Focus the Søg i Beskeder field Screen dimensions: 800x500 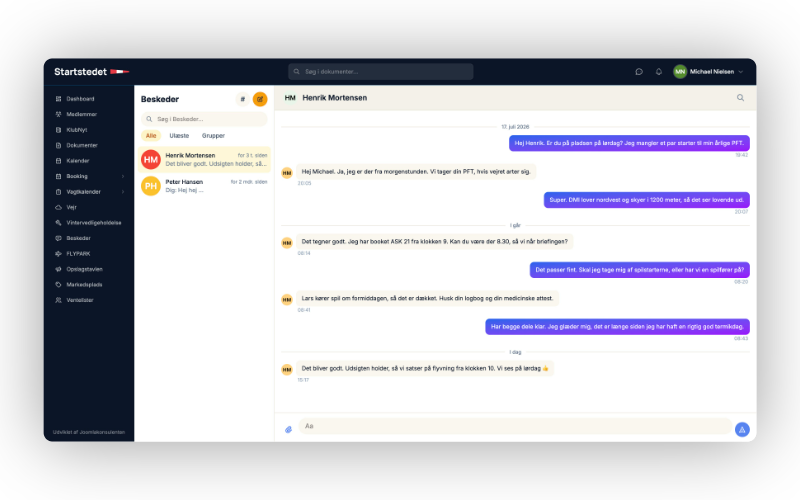pyautogui.click(x=204, y=119)
